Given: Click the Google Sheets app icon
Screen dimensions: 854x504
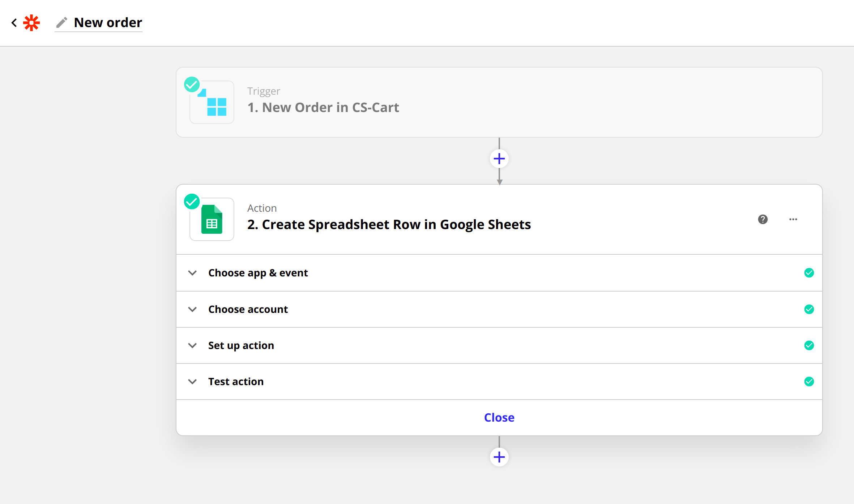Looking at the screenshot, I should click(212, 220).
